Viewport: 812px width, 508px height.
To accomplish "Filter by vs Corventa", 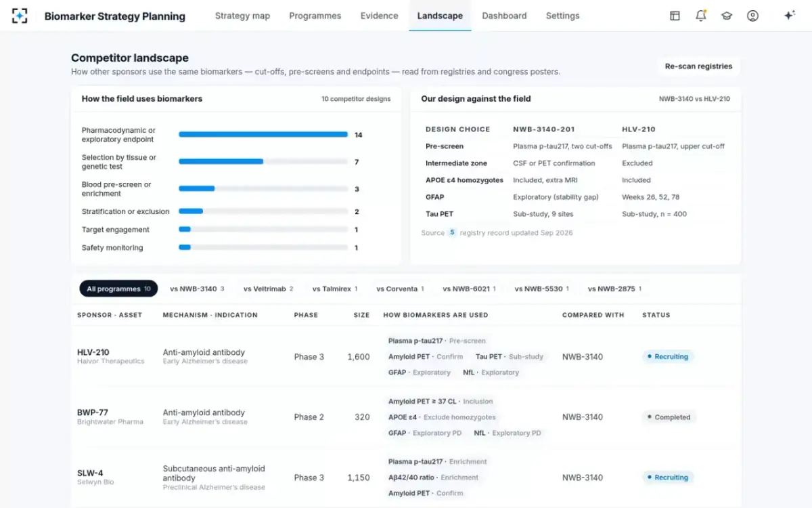I will [400, 289].
